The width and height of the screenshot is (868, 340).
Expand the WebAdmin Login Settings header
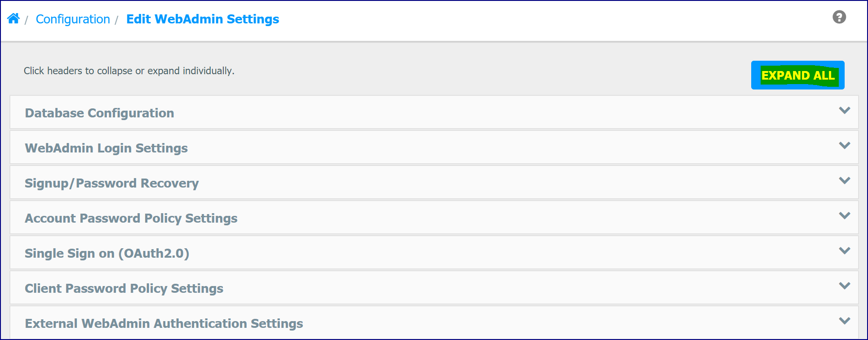(x=434, y=147)
